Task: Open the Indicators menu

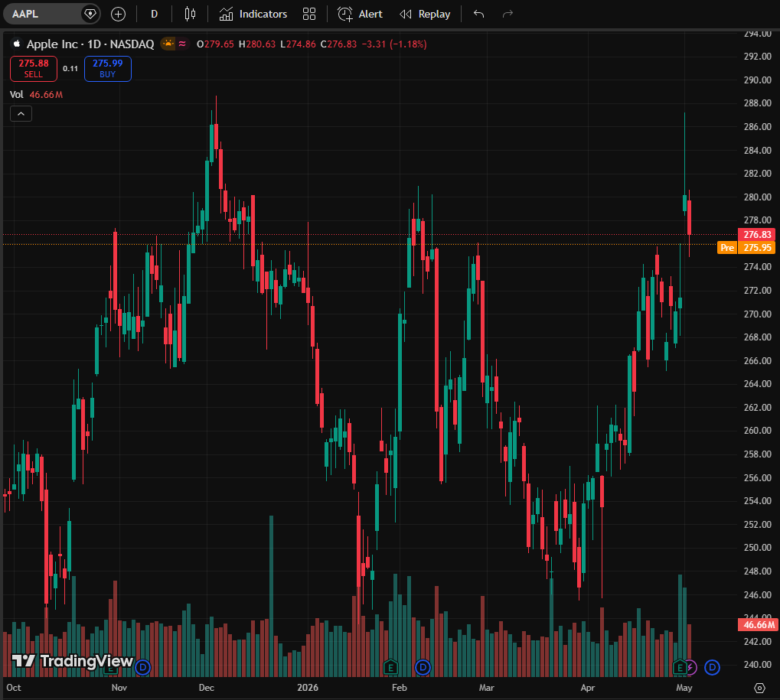Action: [253, 14]
